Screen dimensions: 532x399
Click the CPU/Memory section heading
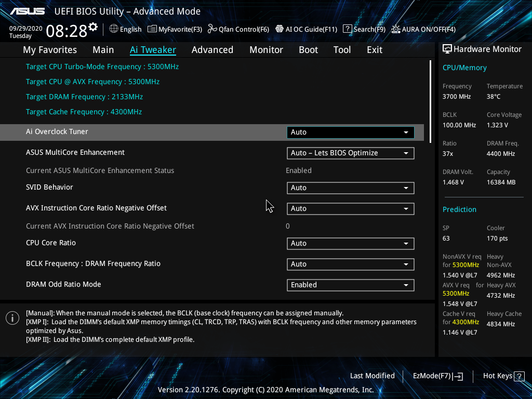(x=464, y=68)
